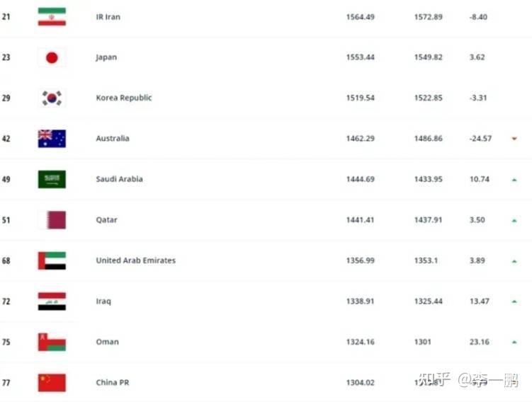This screenshot has width=532, height=402.
Task: Open the United Arab Emirates link
Action: (136, 260)
